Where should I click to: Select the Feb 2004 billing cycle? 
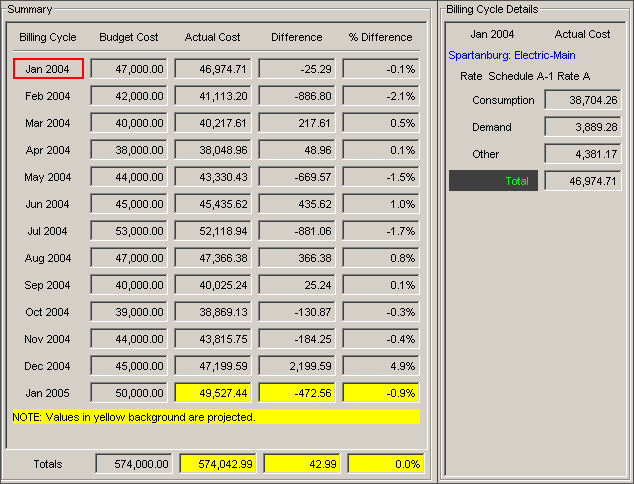click(x=48, y=96)
